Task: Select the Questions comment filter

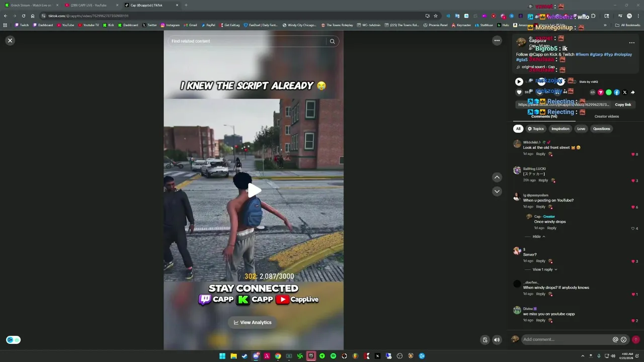Action: [x=602, y=129]
